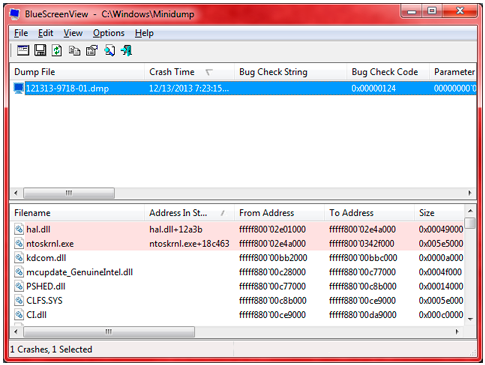The image size is (485, 365).
Task: Click the CI.dll file icon
Action: click(19, 315)
